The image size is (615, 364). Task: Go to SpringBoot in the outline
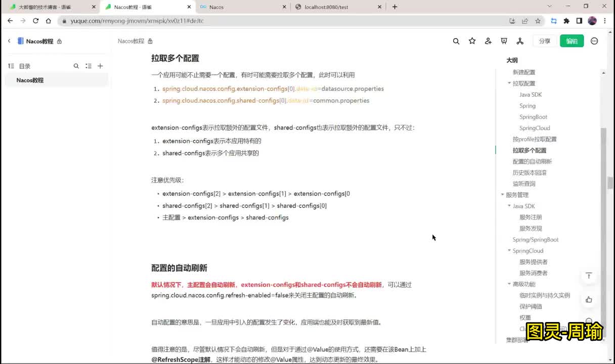click(534, 117)
